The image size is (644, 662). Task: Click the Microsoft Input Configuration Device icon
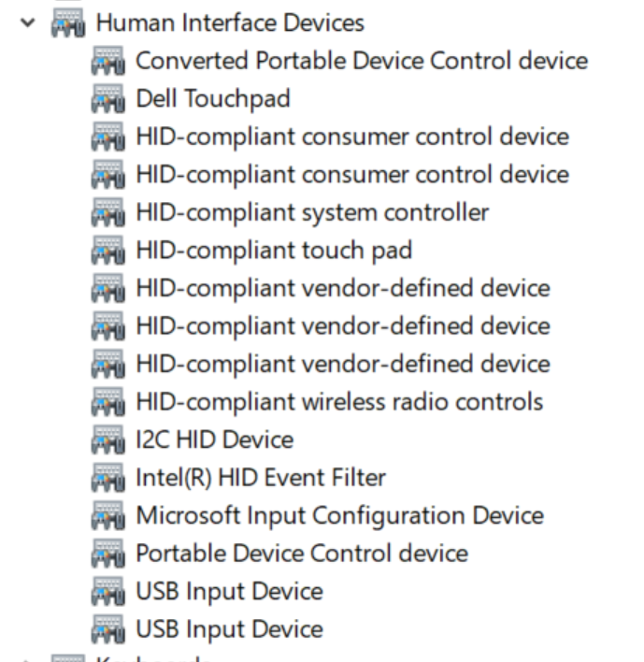108,515
